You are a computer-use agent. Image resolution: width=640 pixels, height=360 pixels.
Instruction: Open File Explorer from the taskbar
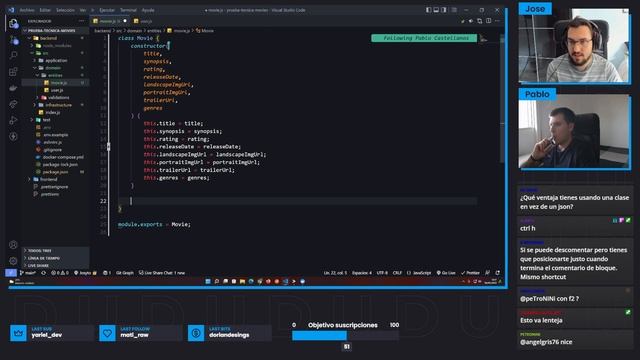point(242,281)
